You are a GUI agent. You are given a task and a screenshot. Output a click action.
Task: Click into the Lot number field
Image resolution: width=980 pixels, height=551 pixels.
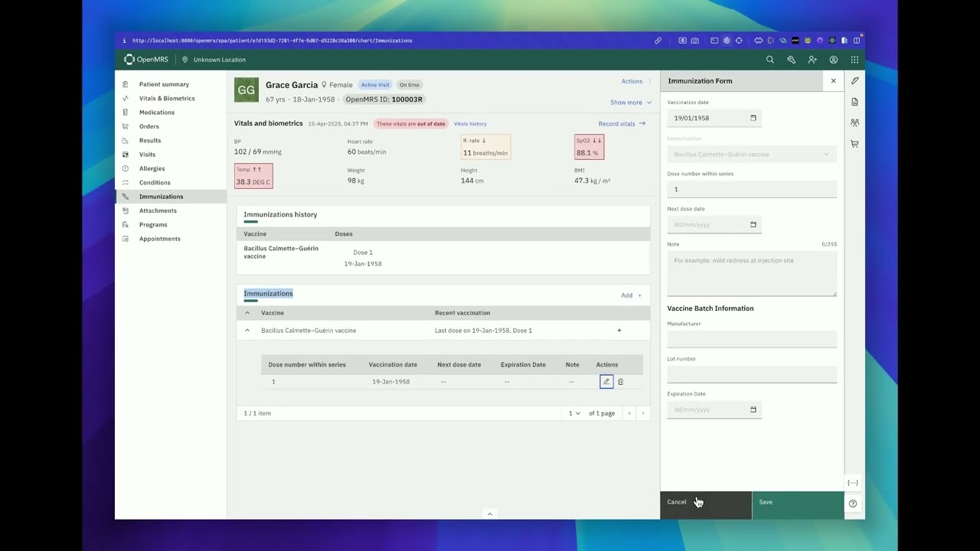pos(752,374)
